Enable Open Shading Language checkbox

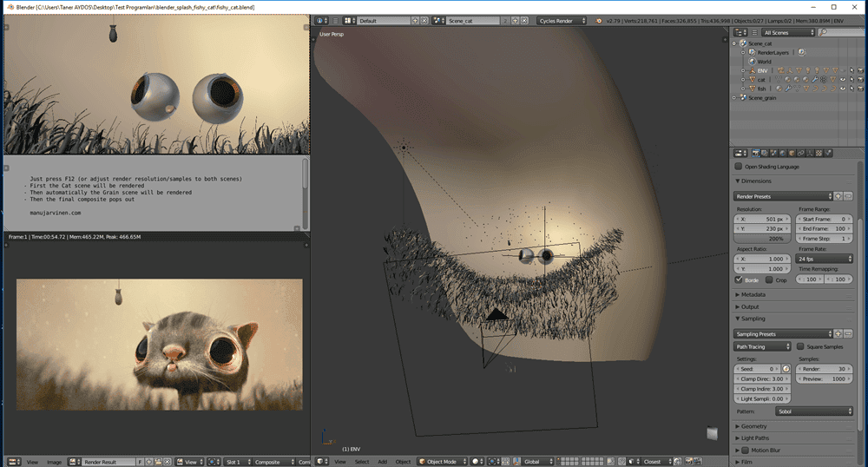point(739,167)
